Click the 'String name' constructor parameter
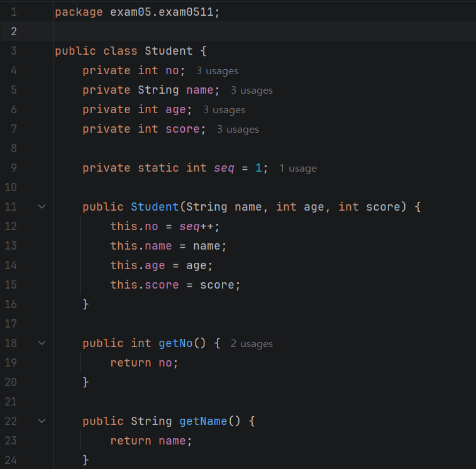The width and height of the screenshot is (476, 469). [224, 207]
